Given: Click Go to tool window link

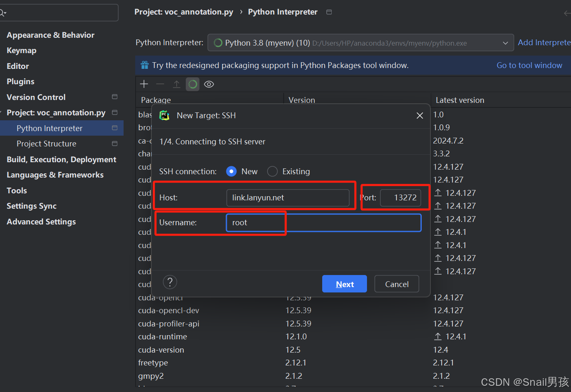Looking at the screenshot, I should point(530,65).
